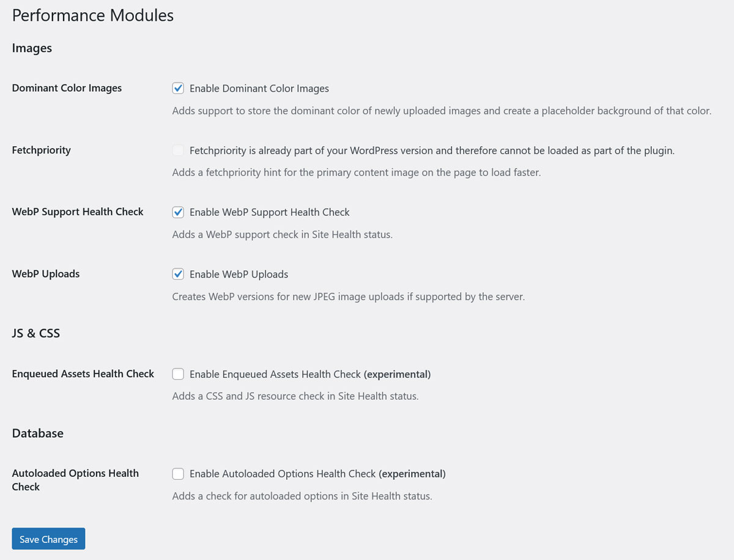Image resolution: width=734 pixels, height=560 pixels.
Task: Click the "Enable WebP Uploads" label text
Action: [239, 274]
